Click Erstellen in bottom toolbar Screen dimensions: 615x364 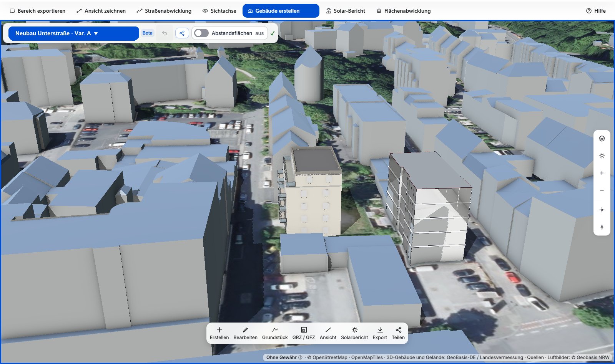(219, 333)
